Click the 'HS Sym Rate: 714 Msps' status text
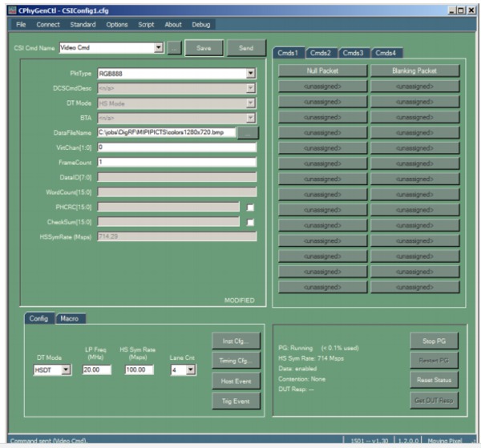Screen dimensions: 481x448 [311, 358]
